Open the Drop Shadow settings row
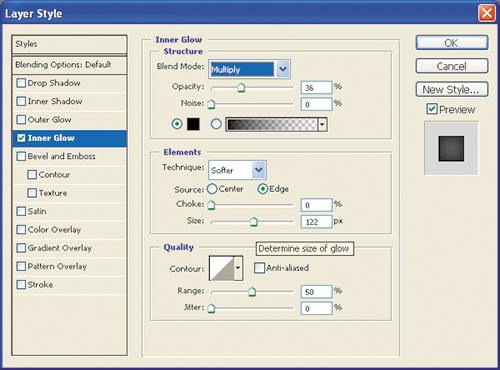 coord(69,83)
